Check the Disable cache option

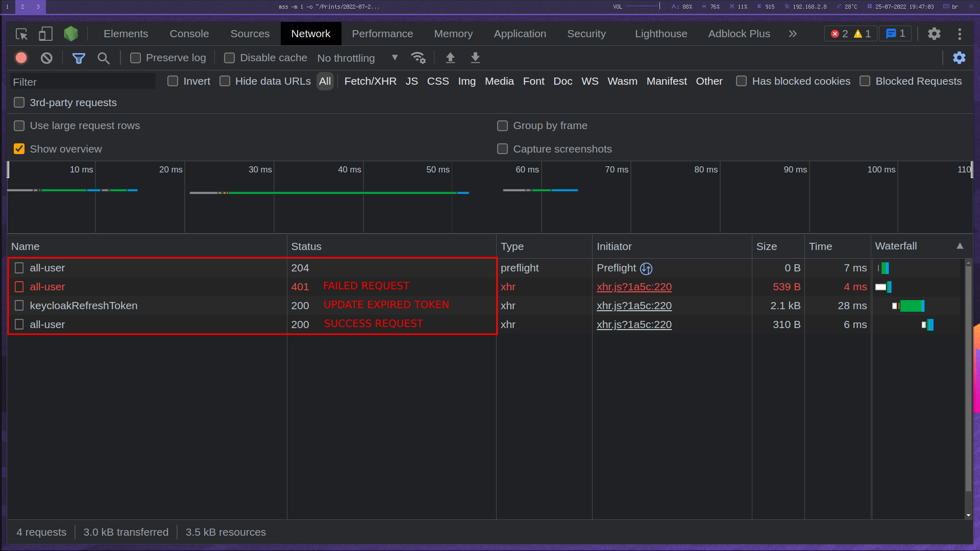230,58
